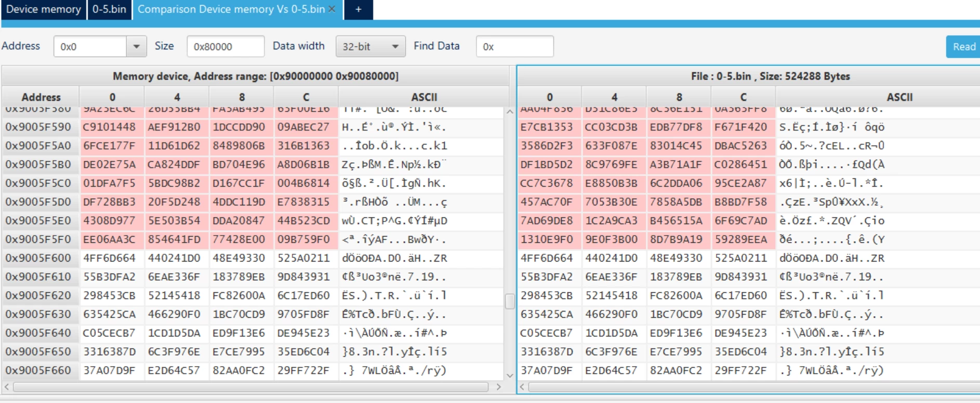Click highlighted cell 8489806B
Screen dimensions: 980x403
pyautogui.click(x=242, y=146)
